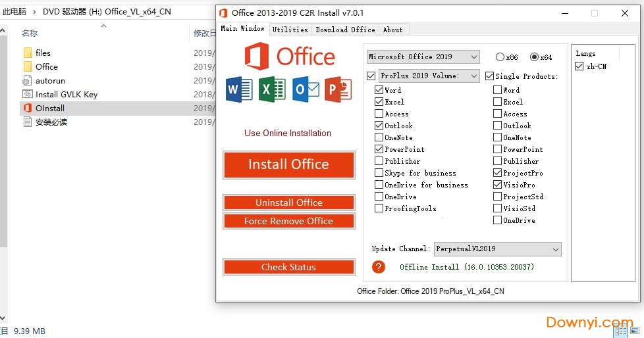Uncheck VisioPro under Single Products
This screenshot has height=338, width=644.
click(498, 185)
